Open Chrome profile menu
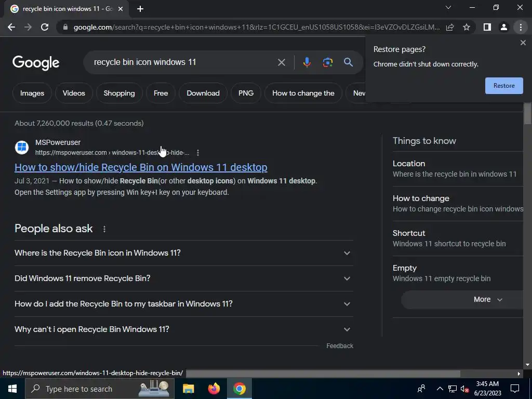This screenshot has width=532, height=399. 504,27
